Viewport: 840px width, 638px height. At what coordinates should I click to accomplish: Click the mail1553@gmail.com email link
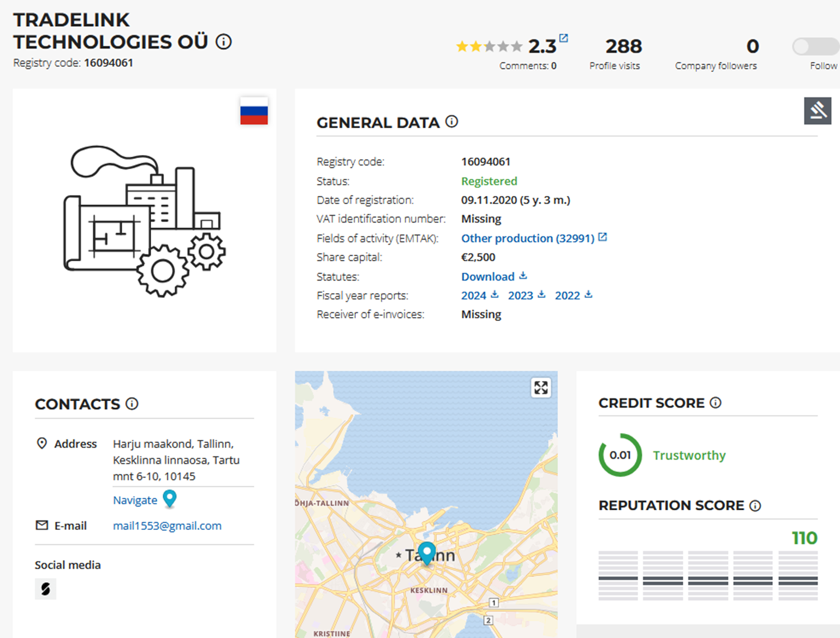[167, 526]
